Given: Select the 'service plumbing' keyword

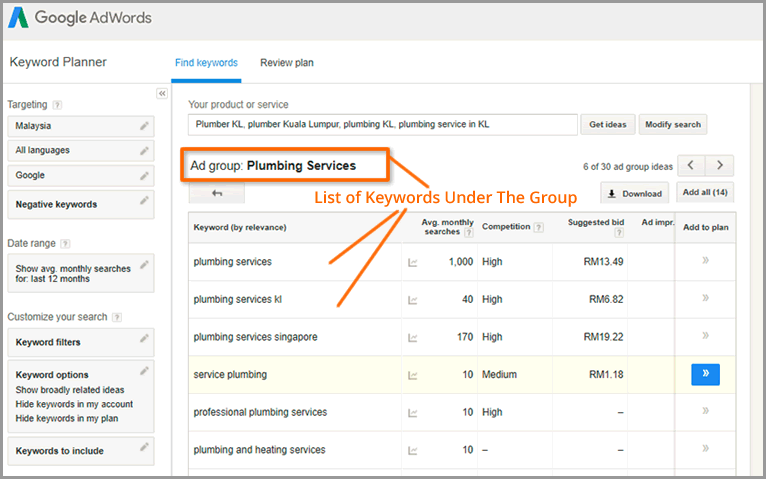Looking at the screenshot, I should [x=230, y=375].
